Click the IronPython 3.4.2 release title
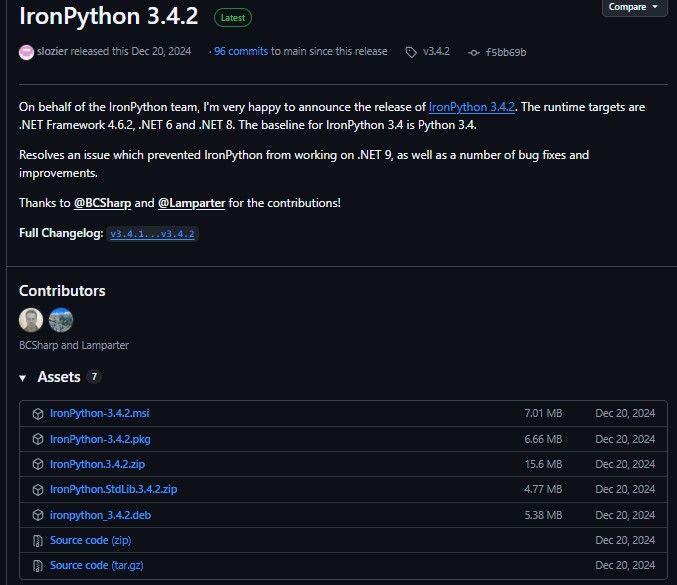The width and height of the screenshot is (677, 585). coord(108,16)
